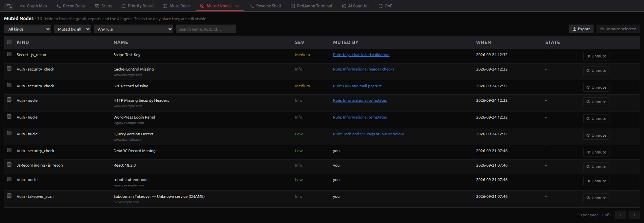The image size is (644, 223).
Task: Select the Subdomain Takeover — Unknown service name
Action: click(159, 196)
